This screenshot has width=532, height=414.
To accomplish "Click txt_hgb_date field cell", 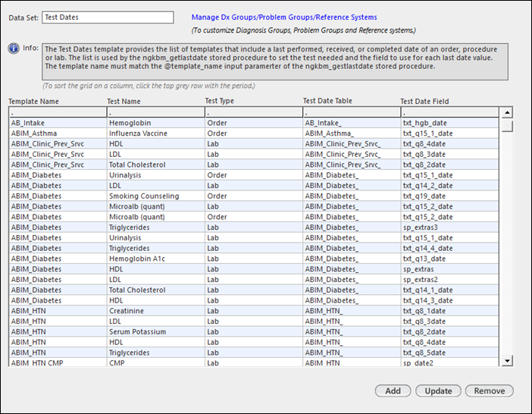I will coord(450,123).
